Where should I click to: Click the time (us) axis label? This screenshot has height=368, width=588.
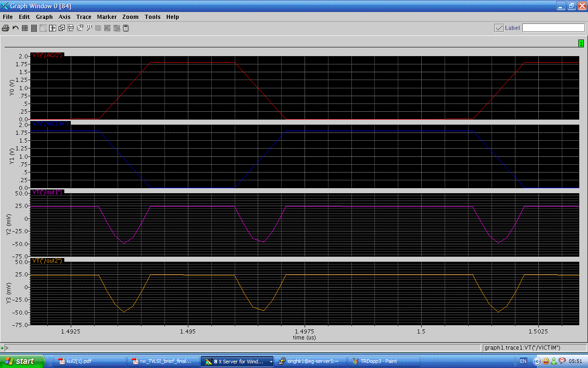(x=305, y=338)
